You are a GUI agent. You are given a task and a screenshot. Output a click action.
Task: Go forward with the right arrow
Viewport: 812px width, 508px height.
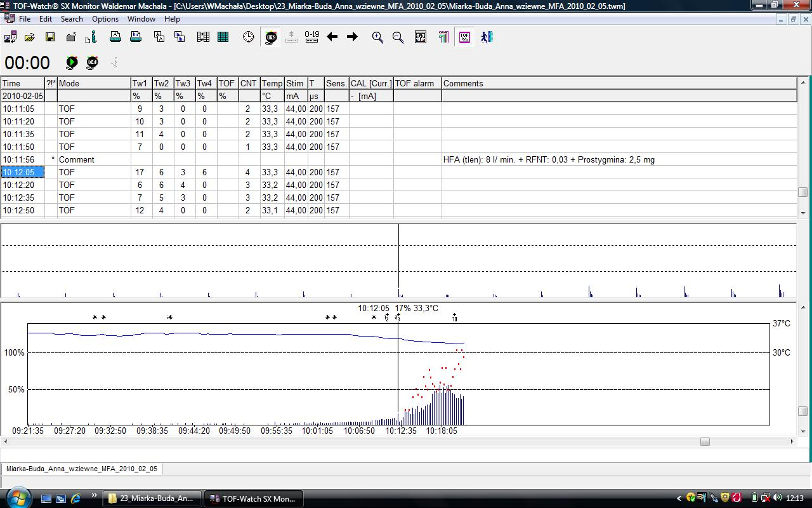tap(352, 37)
